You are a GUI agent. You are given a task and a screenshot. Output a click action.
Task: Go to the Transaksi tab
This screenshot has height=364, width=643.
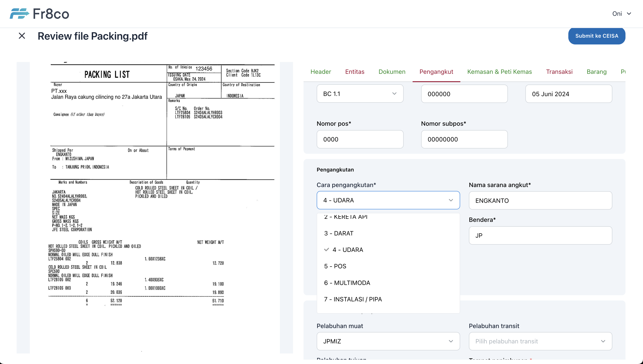pos(559,72)
